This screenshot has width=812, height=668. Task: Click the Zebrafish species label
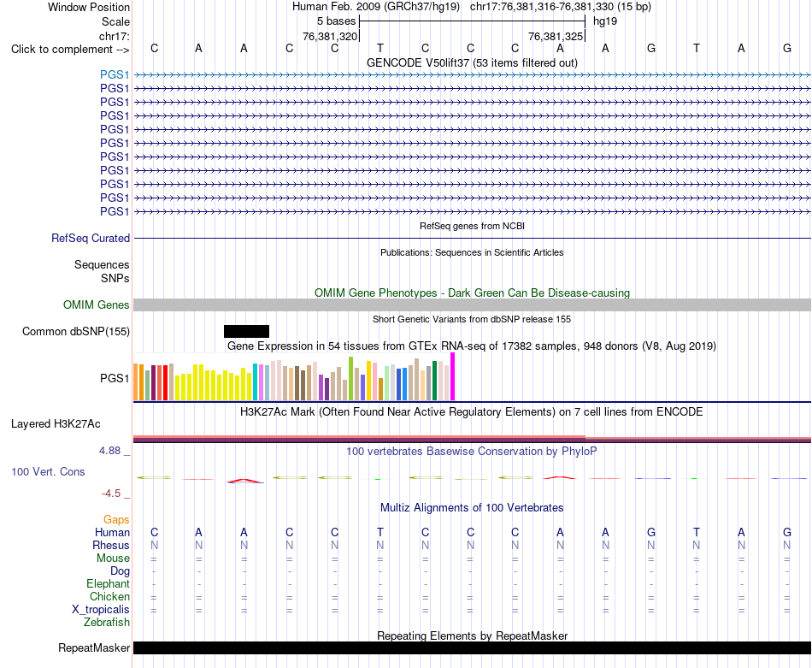coord(107,623)
